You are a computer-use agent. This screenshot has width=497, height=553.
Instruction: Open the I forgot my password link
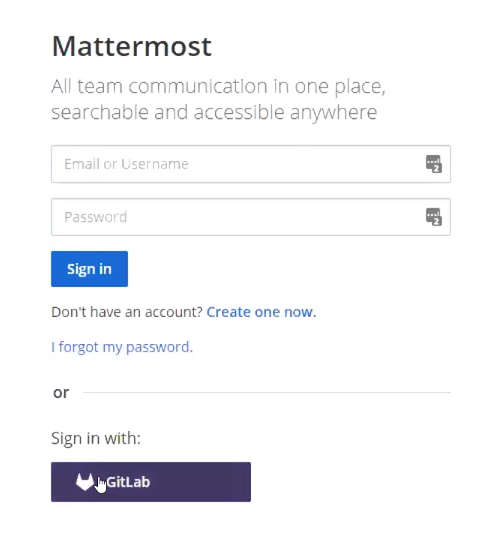click(x=122, y=347)
